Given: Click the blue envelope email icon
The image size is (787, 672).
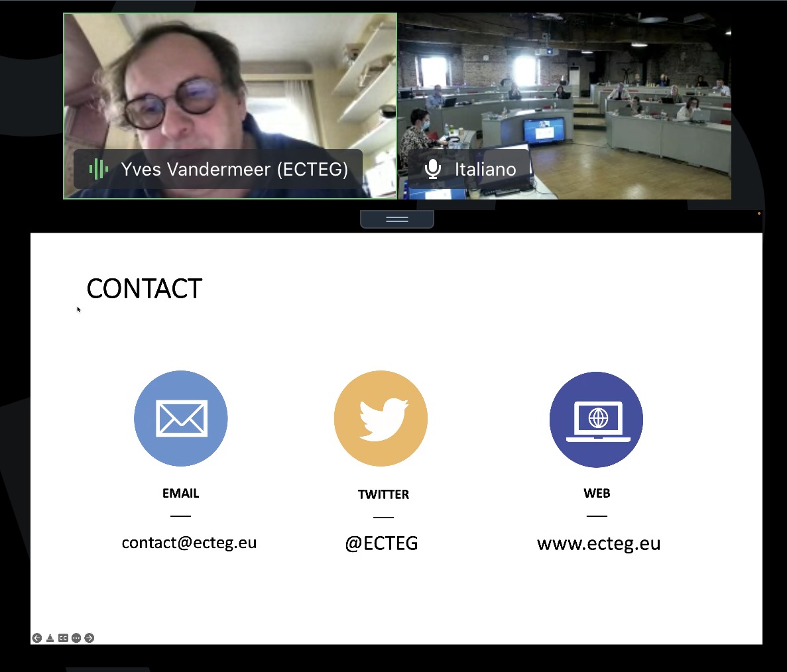Looking at the screenshot, I should (181, 419).
